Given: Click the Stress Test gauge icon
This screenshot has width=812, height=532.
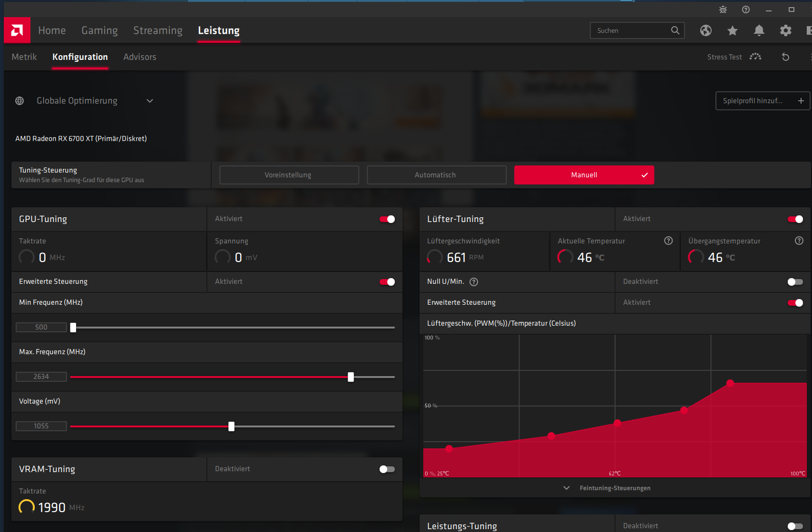Looking at the screenshot, I should (x=755, y=57).
